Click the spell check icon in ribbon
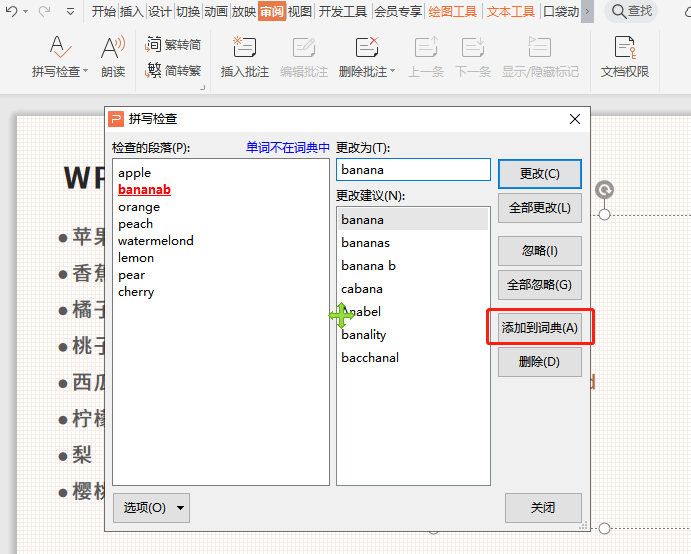This screenshot has height=554, width=691. point(59,47)
